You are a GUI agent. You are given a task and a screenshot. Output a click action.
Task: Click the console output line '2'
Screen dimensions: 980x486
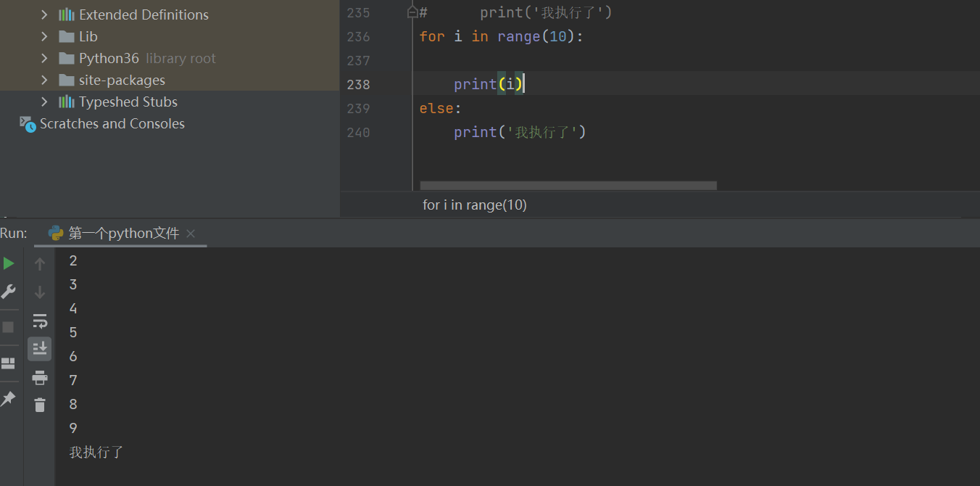coord(73,260)
